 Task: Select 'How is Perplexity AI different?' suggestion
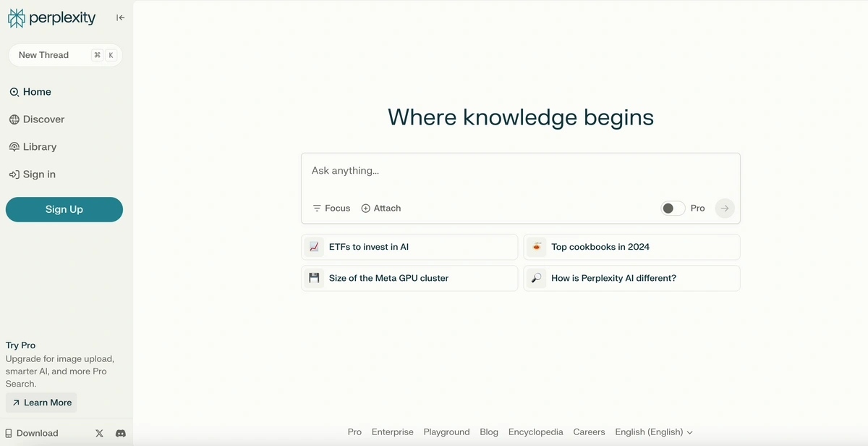point(631,278)
